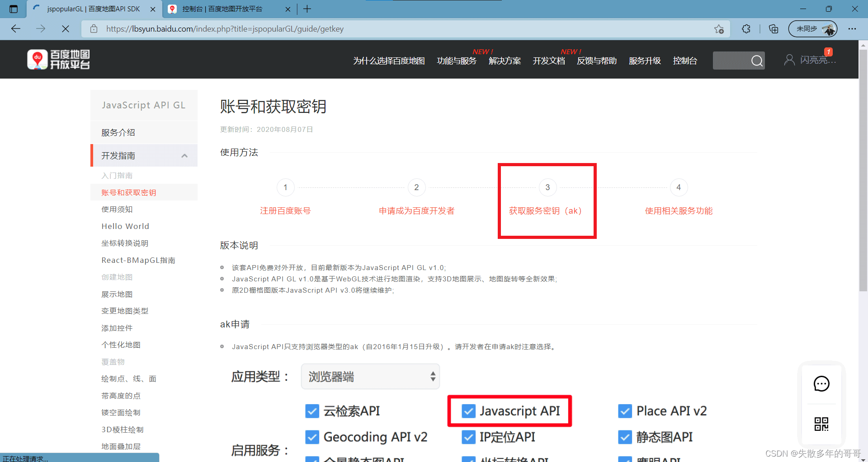Click the 获取服务密钥 (ak) step link
The width and height of the screenshot is (868, 462).
point(545,211)
